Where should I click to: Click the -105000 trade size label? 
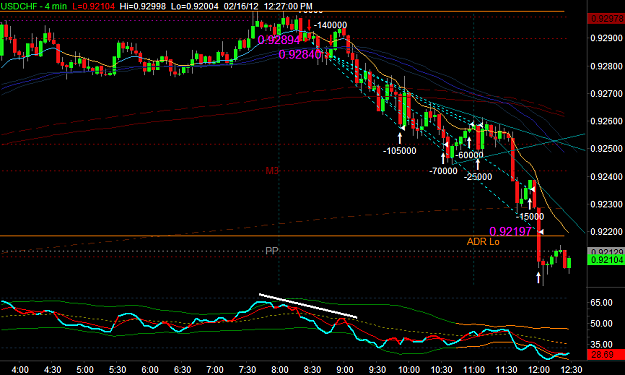coord(399,151)
